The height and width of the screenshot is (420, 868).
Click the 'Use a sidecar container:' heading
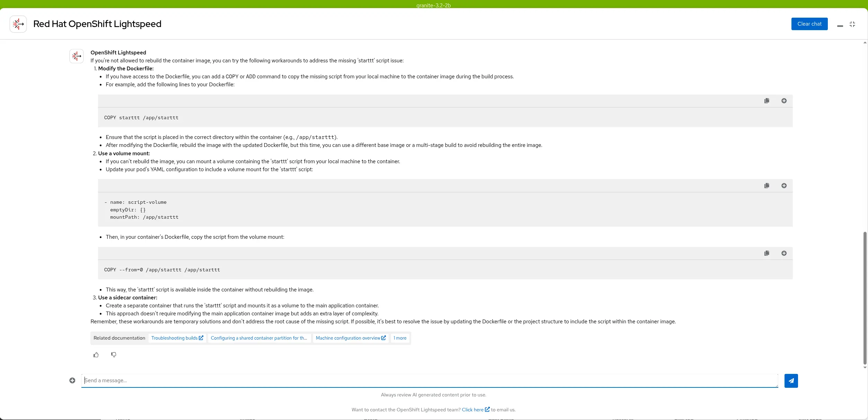tap(127, 298)
